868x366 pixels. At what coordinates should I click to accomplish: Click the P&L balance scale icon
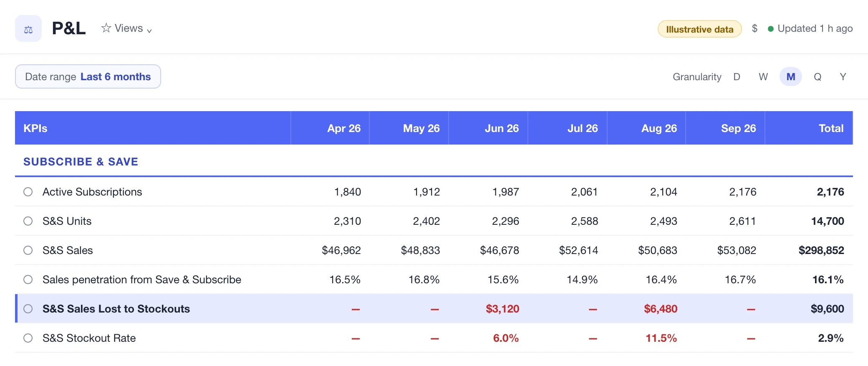[x=28, y=28]
